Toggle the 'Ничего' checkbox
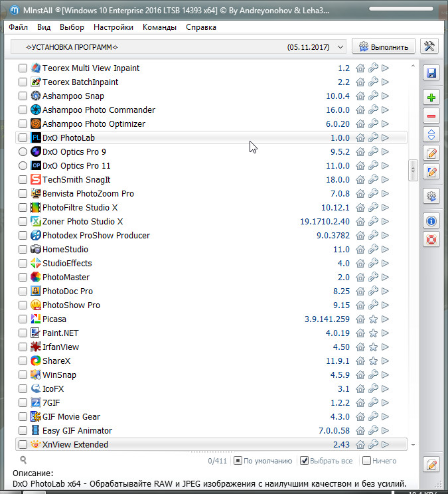Image resolution: width=448 pixels, height=494 pixels. coord(366,461)
